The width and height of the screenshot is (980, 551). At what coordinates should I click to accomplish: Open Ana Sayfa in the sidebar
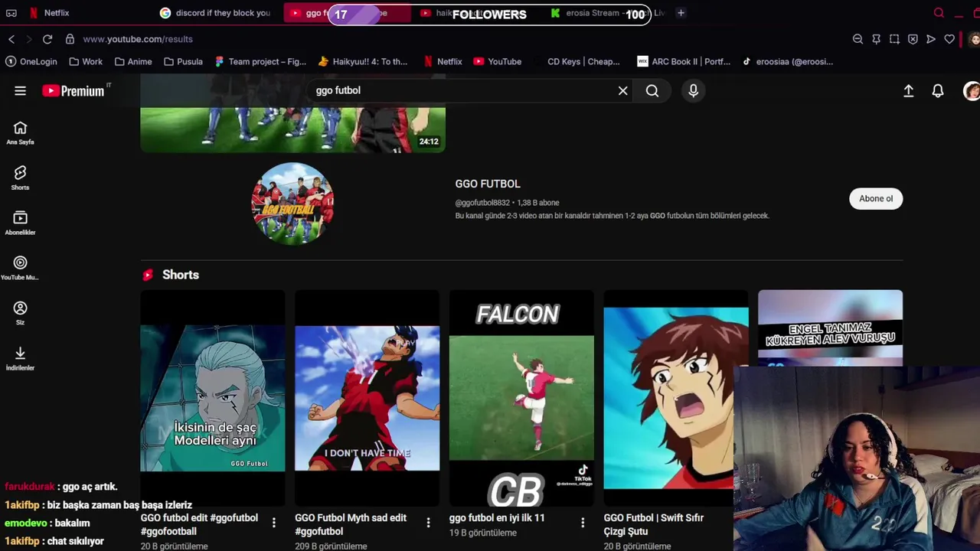pyautogui.click(x=20, y=132)
